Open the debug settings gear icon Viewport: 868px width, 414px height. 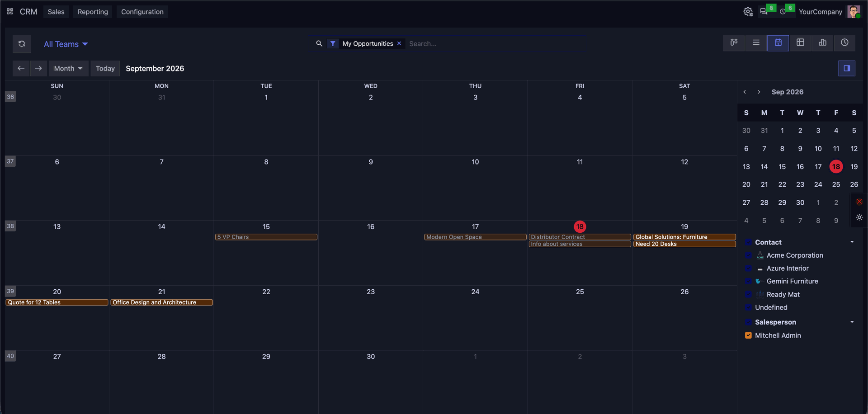[748, 12]
